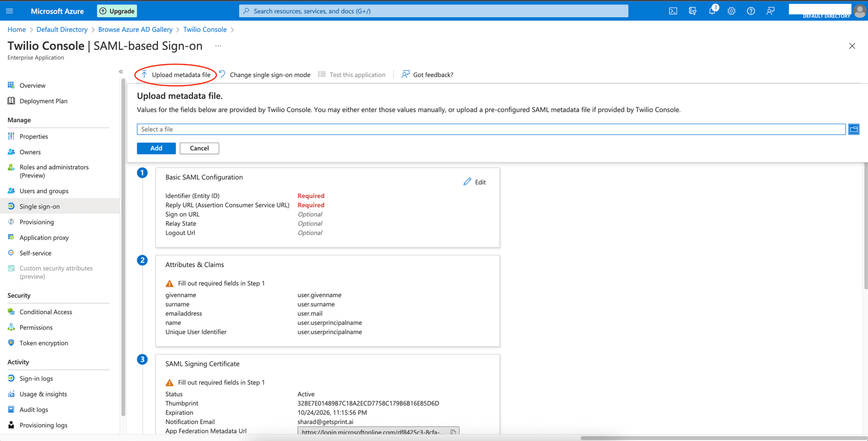The height and width of the screenshot is (441, 868).
Task: Open Cloud Shell from the top bar
Action: point(673,11)
